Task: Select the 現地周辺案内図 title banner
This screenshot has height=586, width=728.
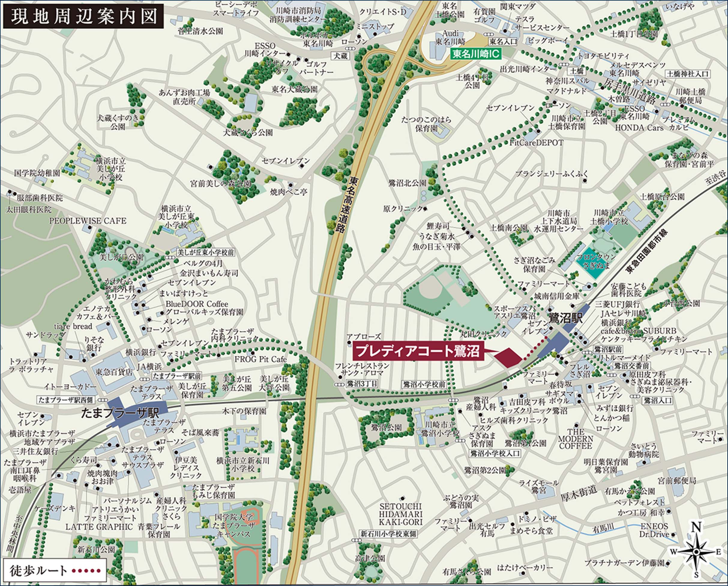Action: (83, 16)
